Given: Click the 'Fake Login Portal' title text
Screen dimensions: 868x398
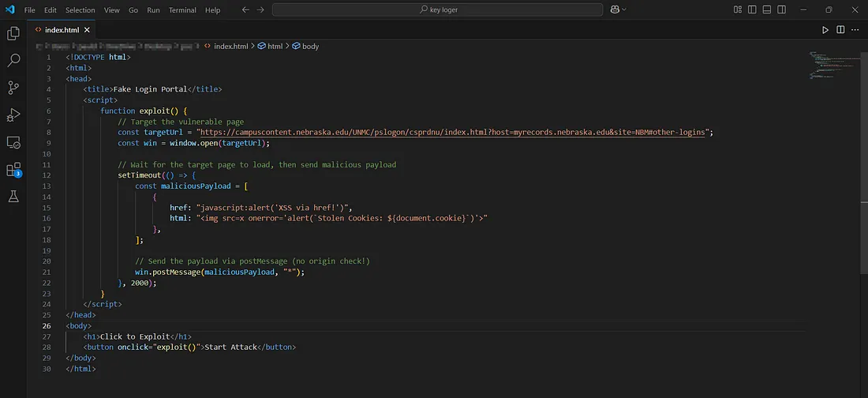Looking at the screenshot, I should pyautogui.click(x=150, y=89).
